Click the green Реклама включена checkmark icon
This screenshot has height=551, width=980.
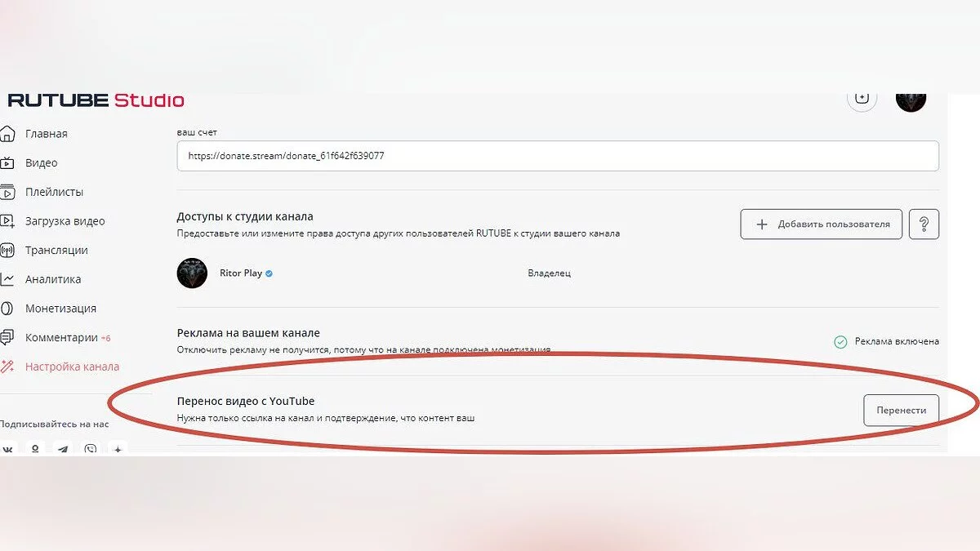click(840, 341)
